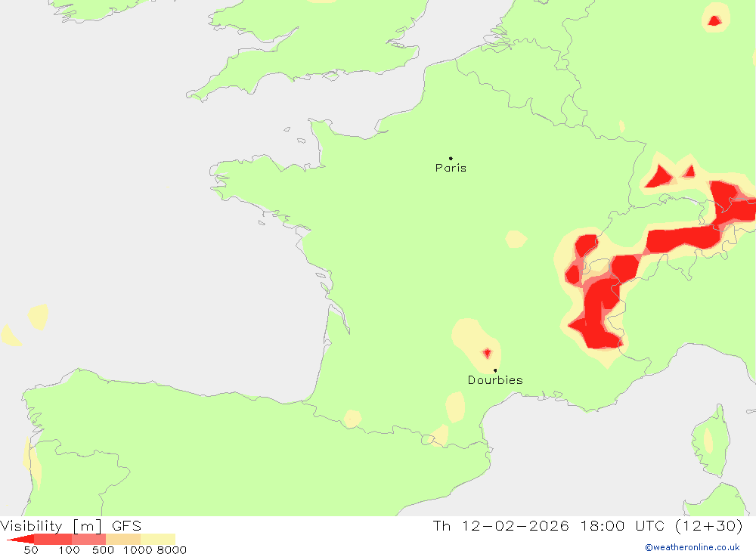Screen dimensions: 756x554
Task: Click the Dourbies location dot marker
Action: (x=495, y=370)
